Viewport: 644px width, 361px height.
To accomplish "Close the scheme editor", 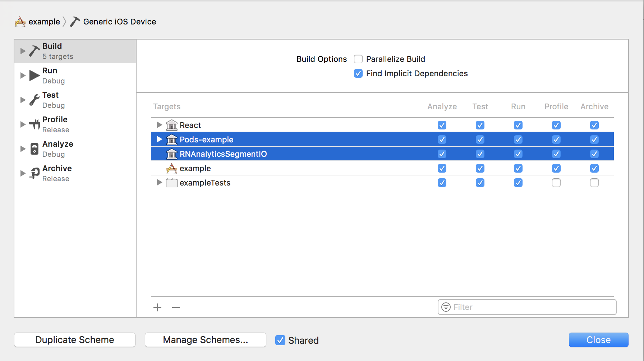I will point(598,340).
